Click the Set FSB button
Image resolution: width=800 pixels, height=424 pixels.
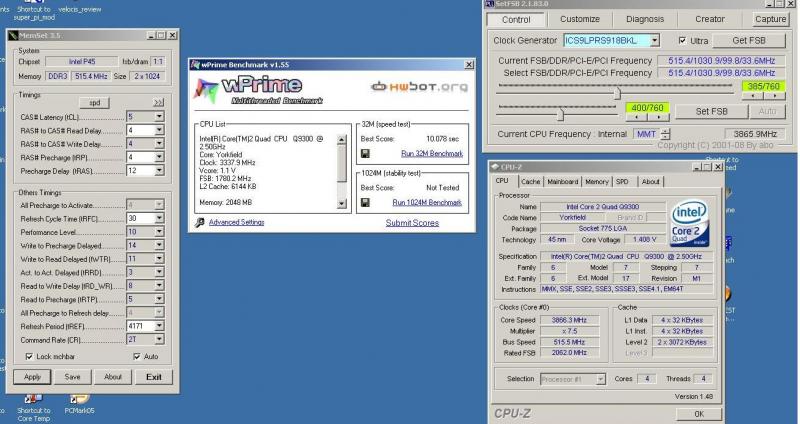(x=712, y=111)
